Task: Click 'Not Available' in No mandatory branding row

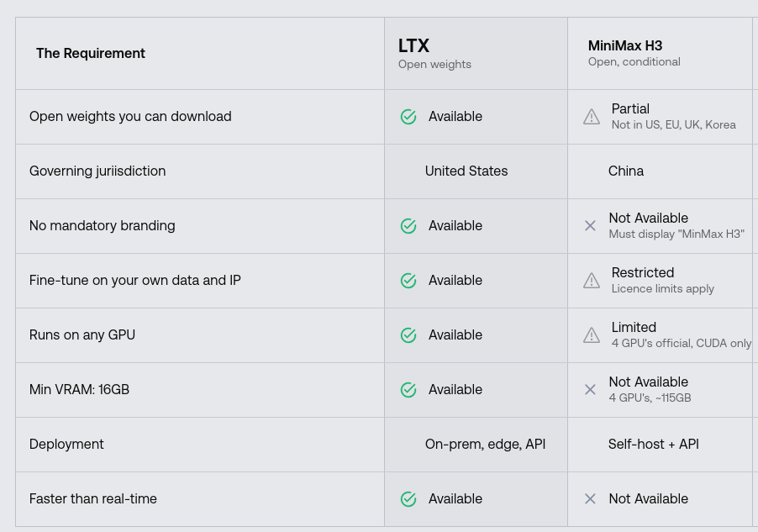Action: (x=648, y=219)
